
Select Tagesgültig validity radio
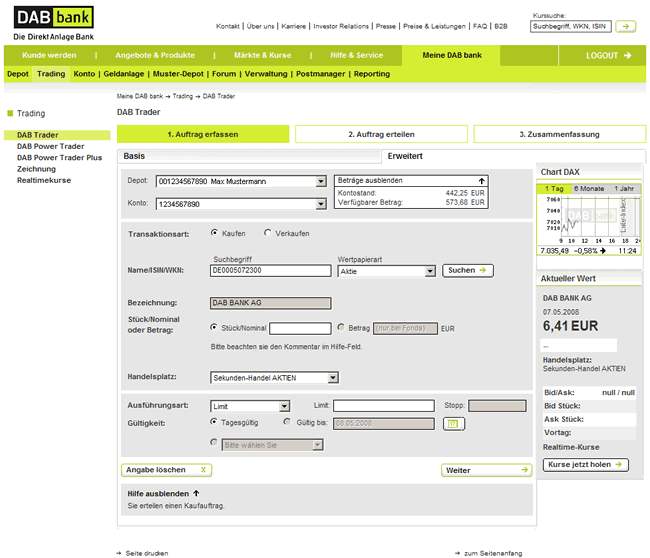(x=214, y=422)
